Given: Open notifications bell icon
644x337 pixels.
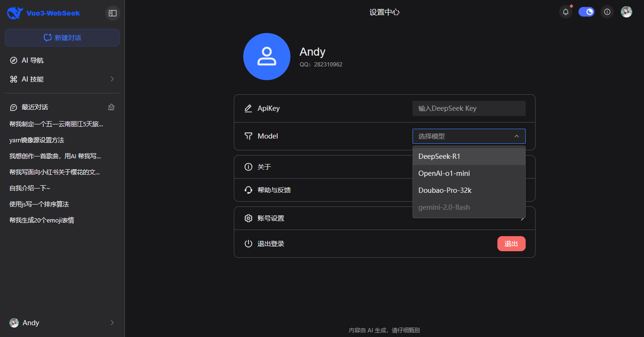Looking at the screenshot, I should point(566,12).
